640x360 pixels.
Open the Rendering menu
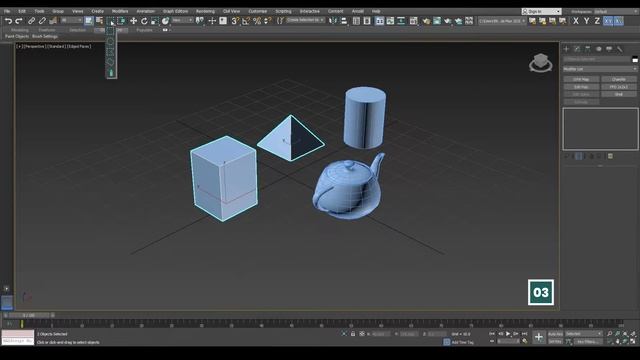click(205, 11)
